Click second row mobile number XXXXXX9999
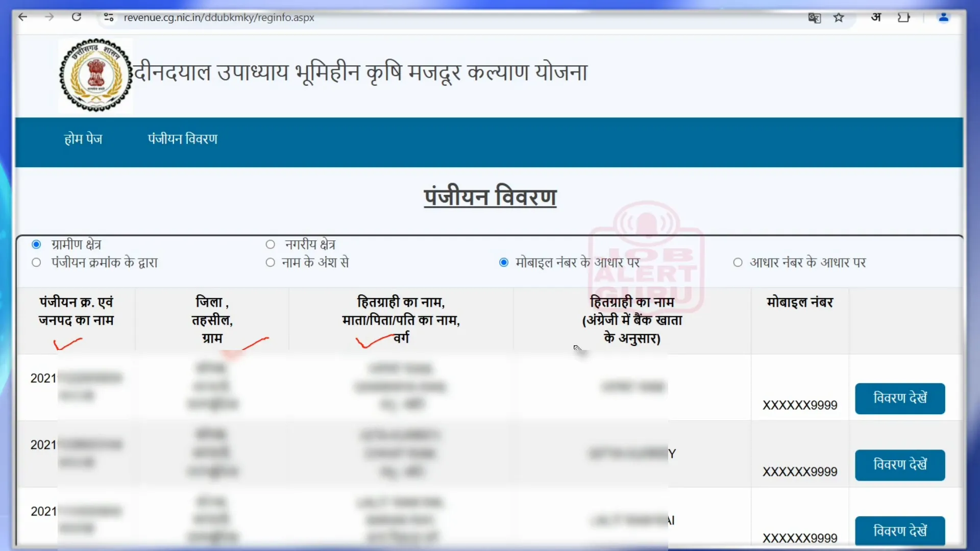 (800, 472)
